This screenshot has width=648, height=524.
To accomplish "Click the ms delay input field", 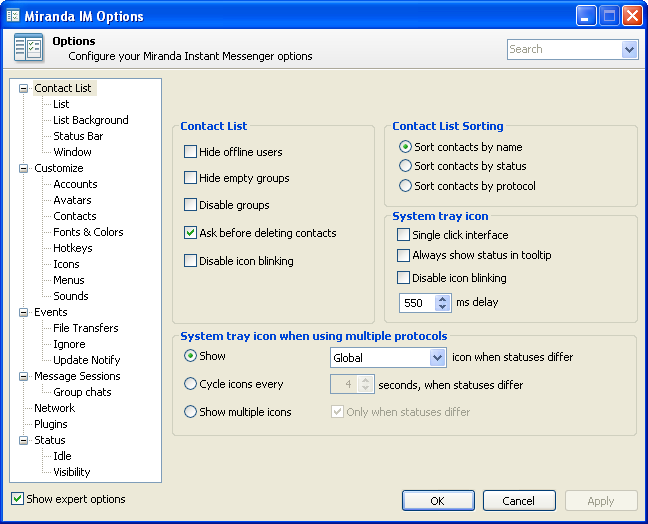I will coord(416,303).
